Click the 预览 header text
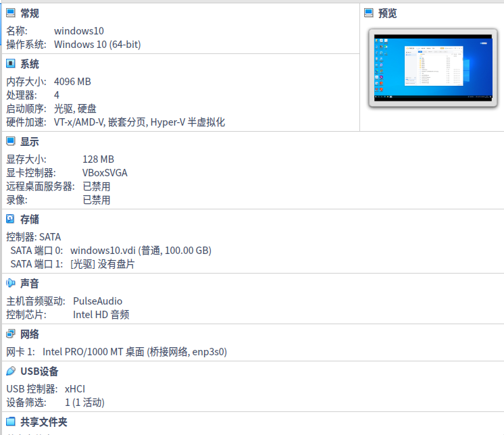Screen dimensions: 504x435 pyautogui.click(x=387, y=14)
